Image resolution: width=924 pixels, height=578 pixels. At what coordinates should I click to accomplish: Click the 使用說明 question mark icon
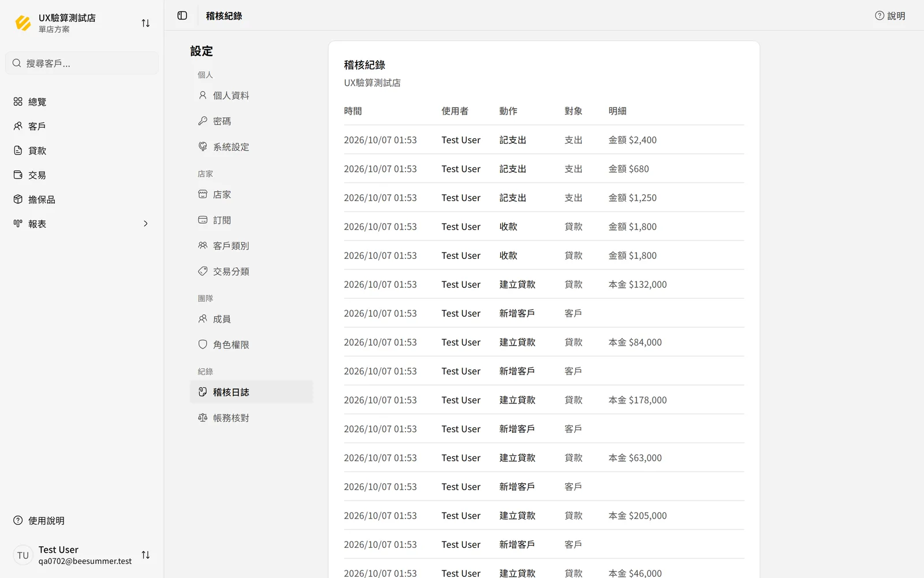coord(18,520)
